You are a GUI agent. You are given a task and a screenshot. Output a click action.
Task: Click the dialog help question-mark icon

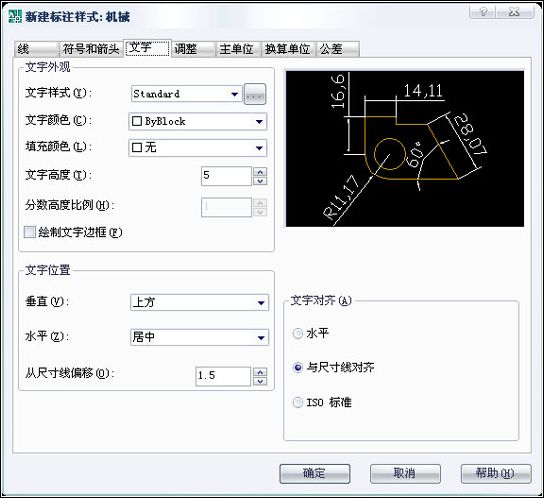point(483,12)
